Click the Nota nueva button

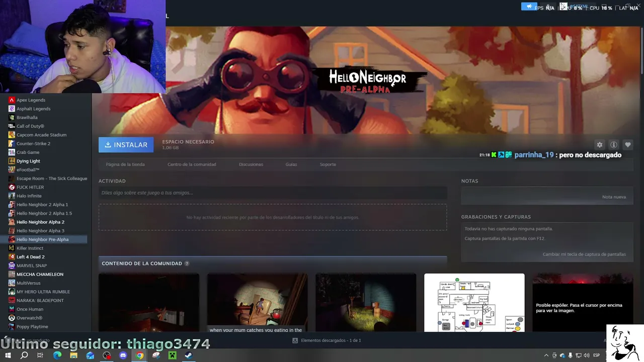614,197
